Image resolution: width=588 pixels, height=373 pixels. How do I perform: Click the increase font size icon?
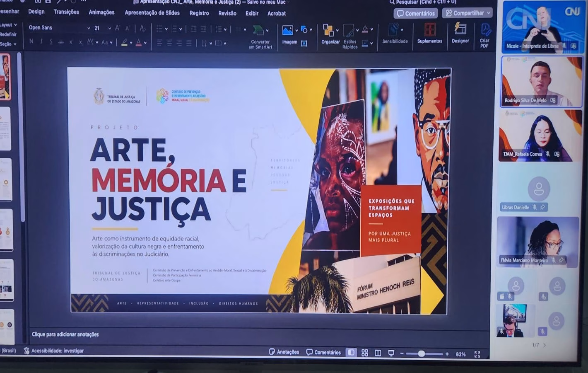(x=118, y=28)
